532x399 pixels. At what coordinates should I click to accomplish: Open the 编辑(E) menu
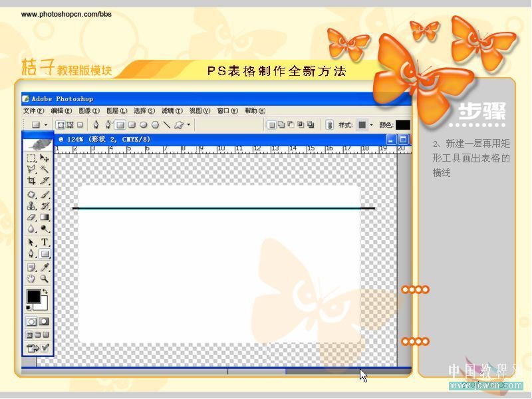coord(61,111)
